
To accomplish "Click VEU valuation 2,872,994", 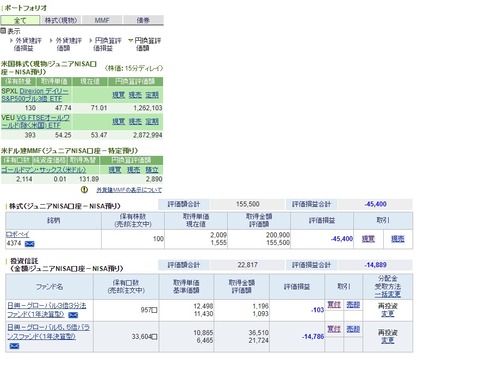I will 148,135.
